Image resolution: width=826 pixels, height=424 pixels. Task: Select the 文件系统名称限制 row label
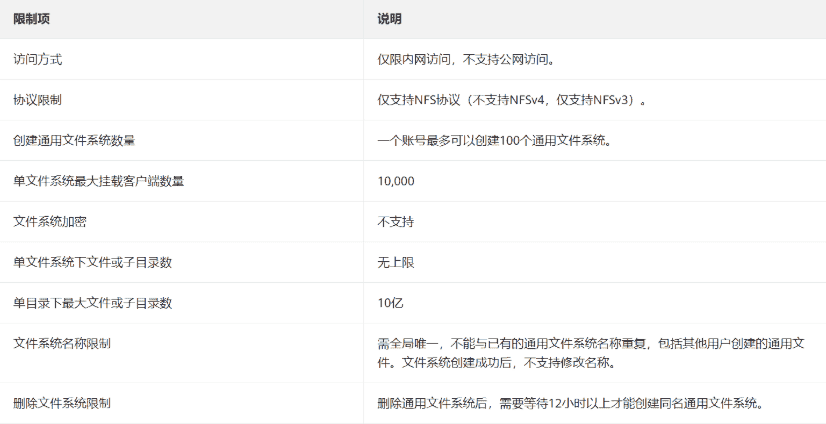pos(62,343)
